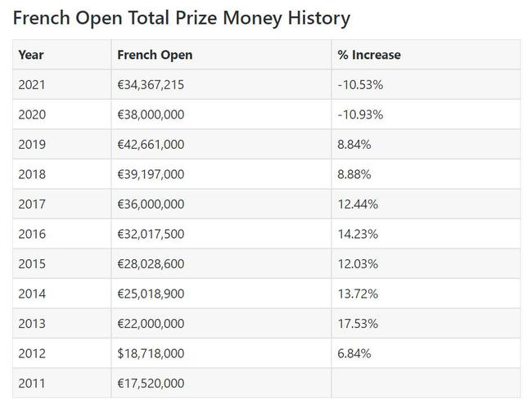532x417 pixels.
Task: Click the $18,718,000 prize money cell
Action: coord(151,353)
